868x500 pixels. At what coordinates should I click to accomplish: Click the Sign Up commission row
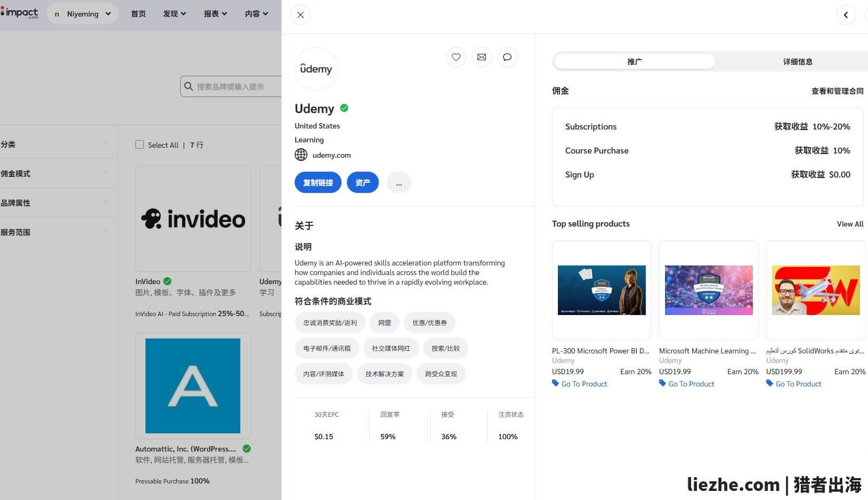[708, 174]
